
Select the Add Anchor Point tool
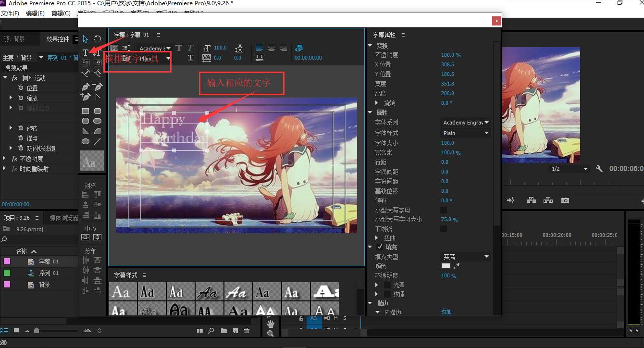[86, 97]
